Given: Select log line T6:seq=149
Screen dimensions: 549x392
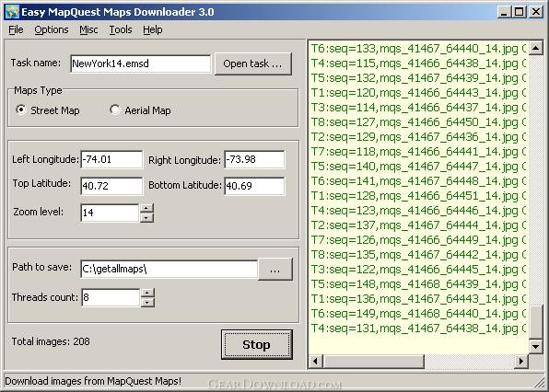Looking at the screenshot, I should click(x=419, y=313).
